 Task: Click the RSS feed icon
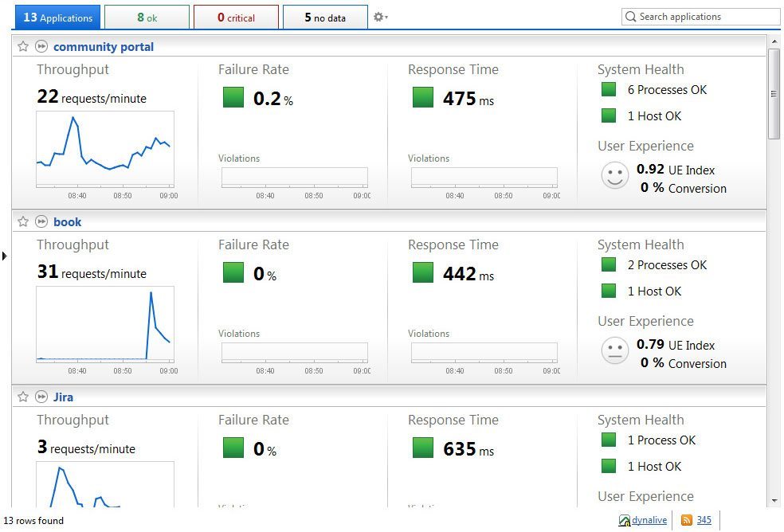tap(687, 521)
